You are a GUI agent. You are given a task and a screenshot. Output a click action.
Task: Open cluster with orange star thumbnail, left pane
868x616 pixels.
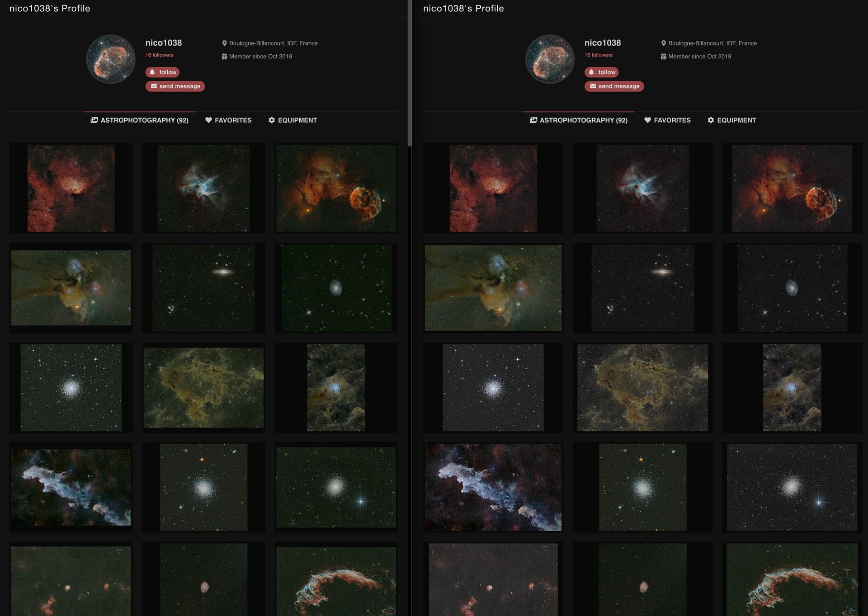(203, 487)
